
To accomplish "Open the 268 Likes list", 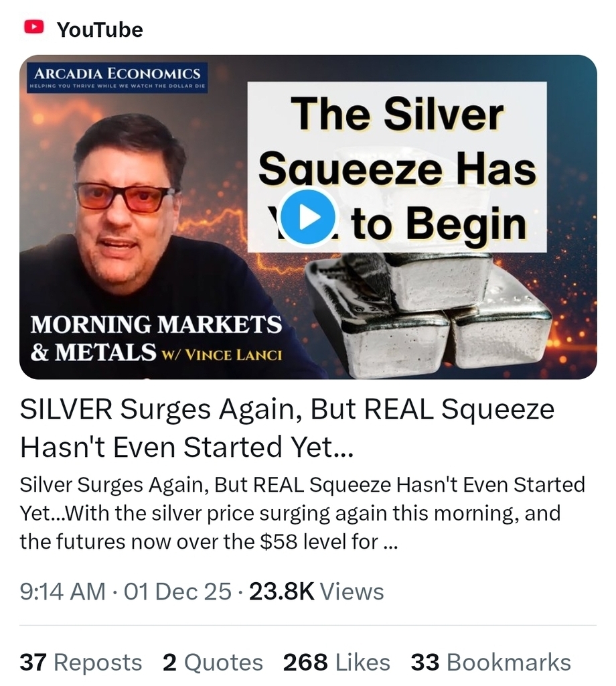I will (x=337, y=662).
